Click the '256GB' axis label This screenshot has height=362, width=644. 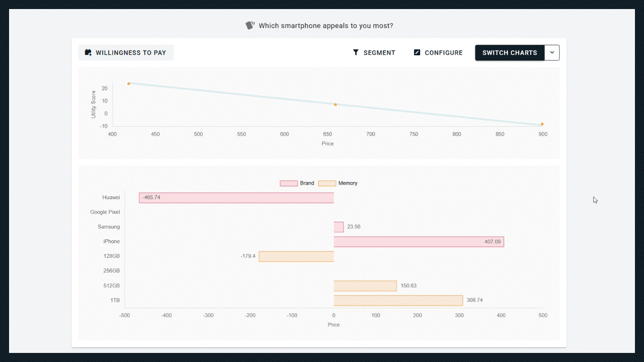pyautogui.click(x=112, y=271)
